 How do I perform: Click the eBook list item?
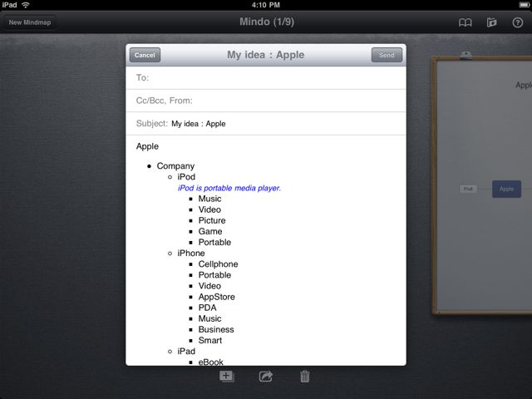(x=210, y=362)
